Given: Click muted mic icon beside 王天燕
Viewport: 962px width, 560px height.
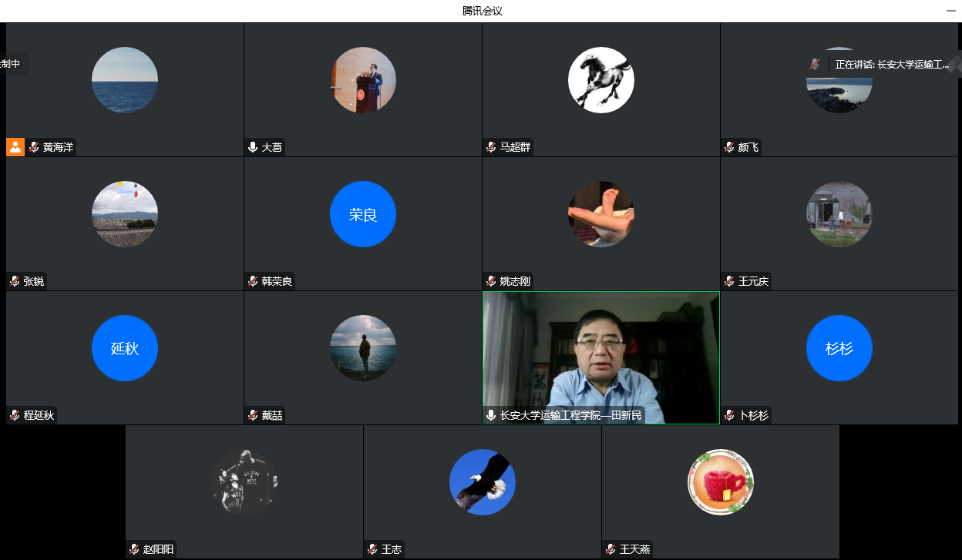Looking at the screenshot, I should click(610, 549).
